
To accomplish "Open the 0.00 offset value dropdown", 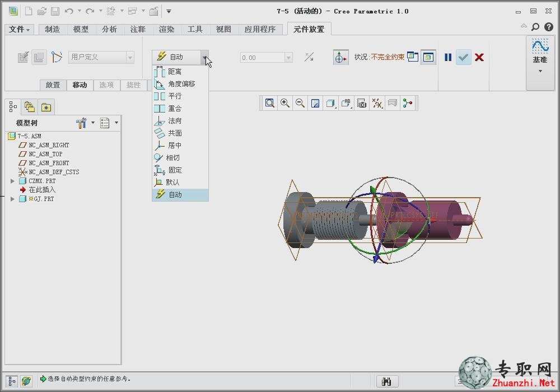I will point(288,58).
